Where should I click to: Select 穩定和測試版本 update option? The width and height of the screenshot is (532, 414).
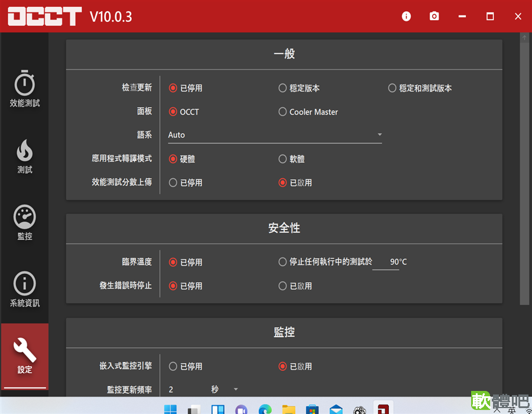click(420, 88)
